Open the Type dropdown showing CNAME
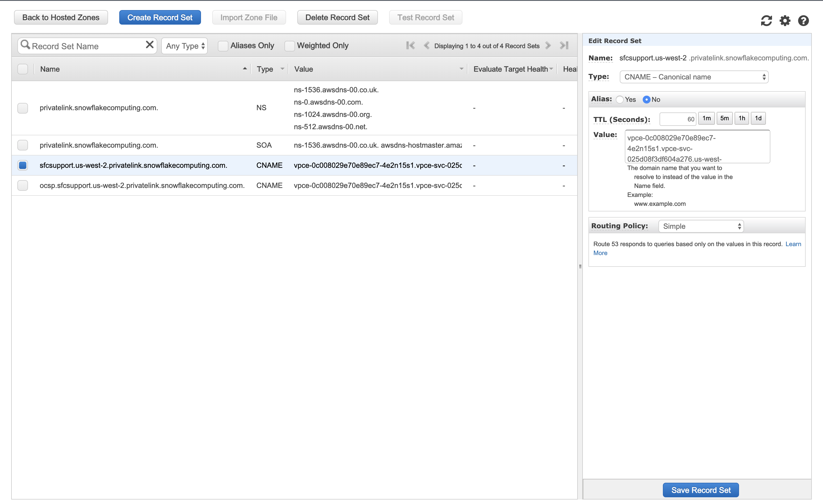Screen dimensions: 823x504 pos(693,77)
